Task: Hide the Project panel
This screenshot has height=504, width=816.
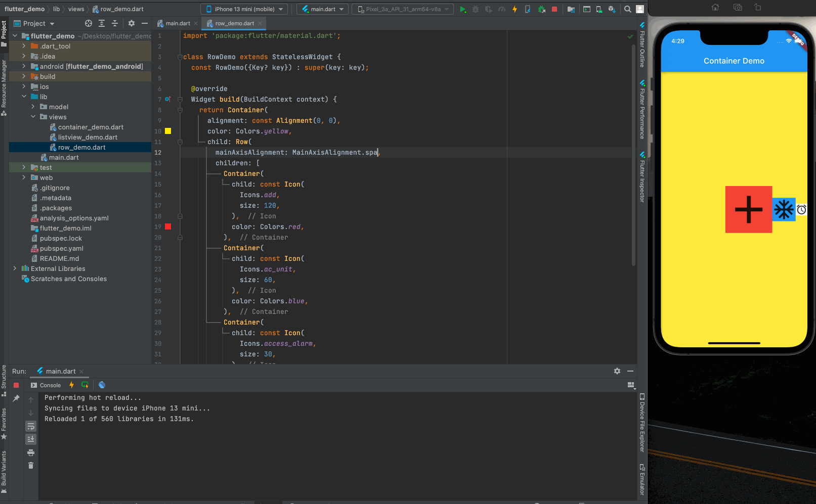Action: pos(145,23)
